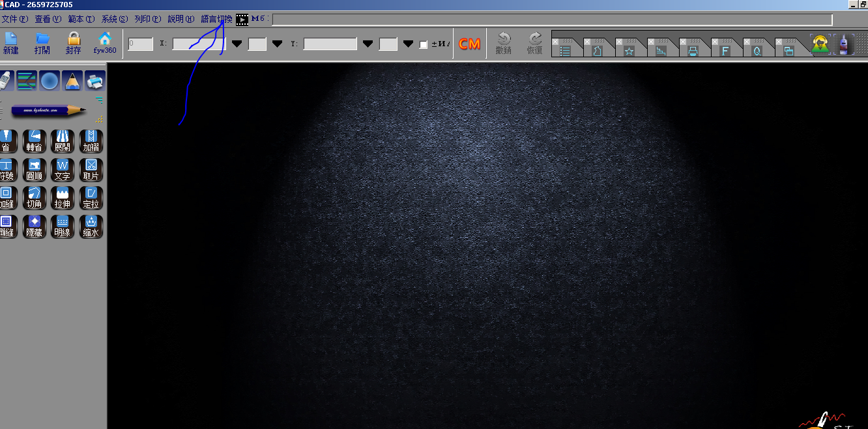Click the printer icon in left panel

[x=94, y=81]
